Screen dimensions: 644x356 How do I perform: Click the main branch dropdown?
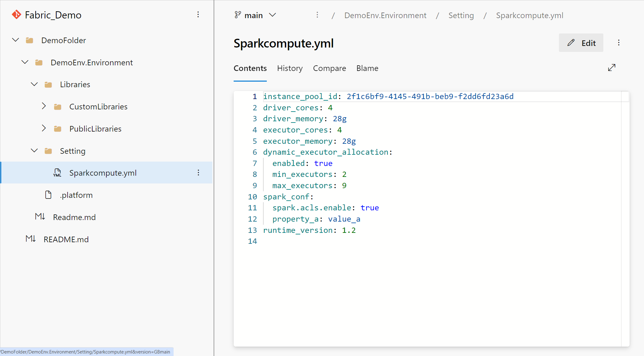[x=255, y=15]
